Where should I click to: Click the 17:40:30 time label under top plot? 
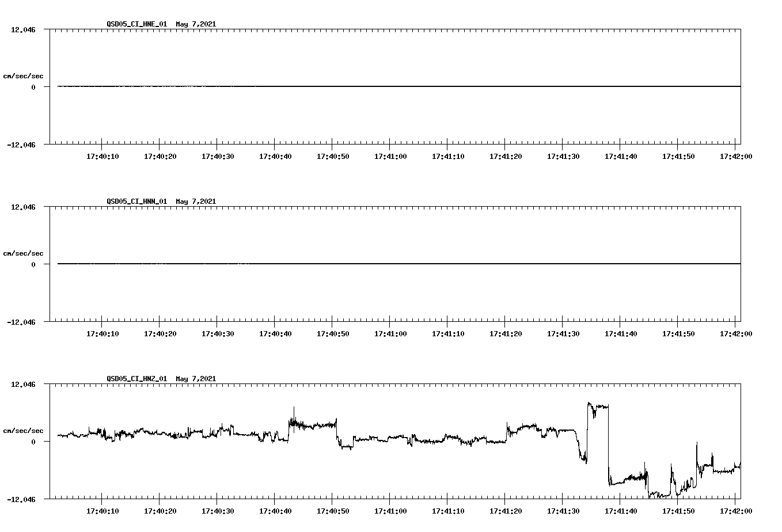tap(218, 155)
